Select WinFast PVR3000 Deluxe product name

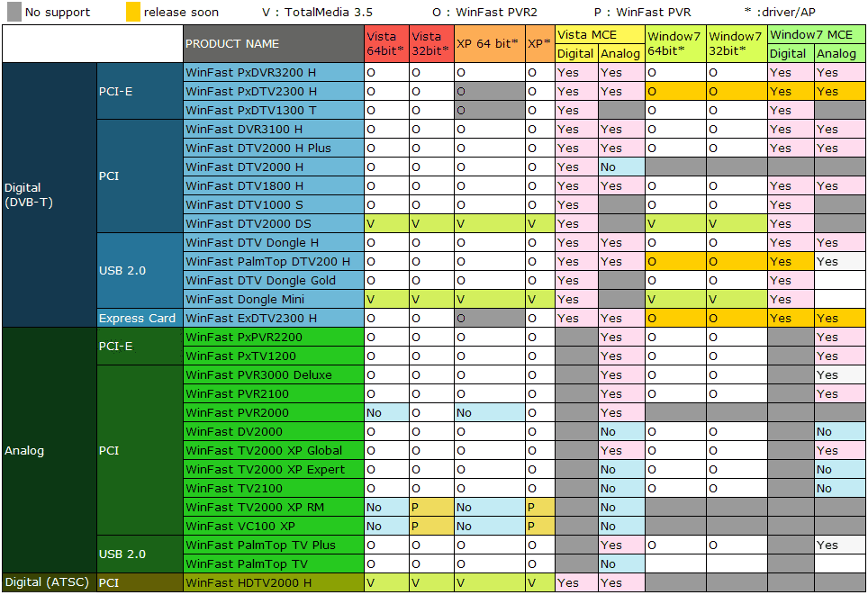(x=274, y=374)
